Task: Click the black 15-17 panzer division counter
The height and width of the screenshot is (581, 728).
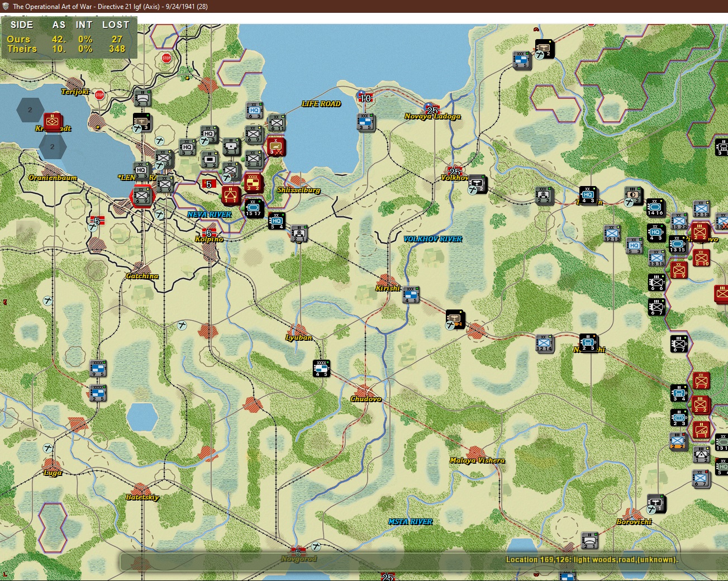Action: 253,207
